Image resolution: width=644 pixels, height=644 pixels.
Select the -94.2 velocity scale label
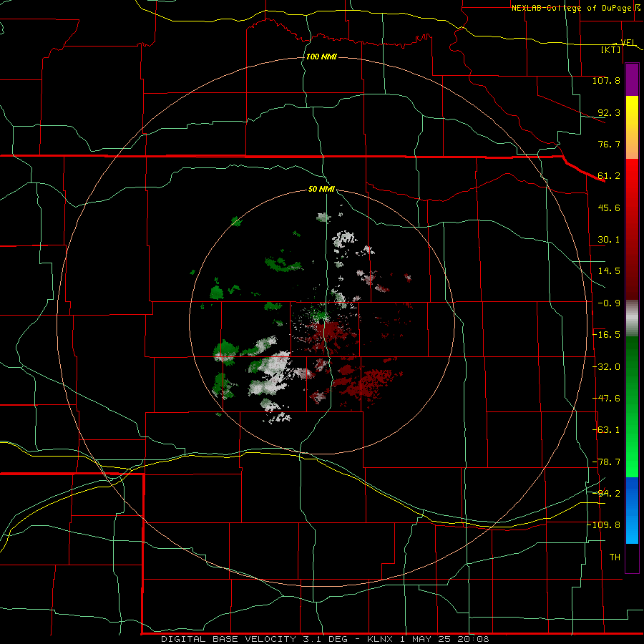click(x=606, y=493)
